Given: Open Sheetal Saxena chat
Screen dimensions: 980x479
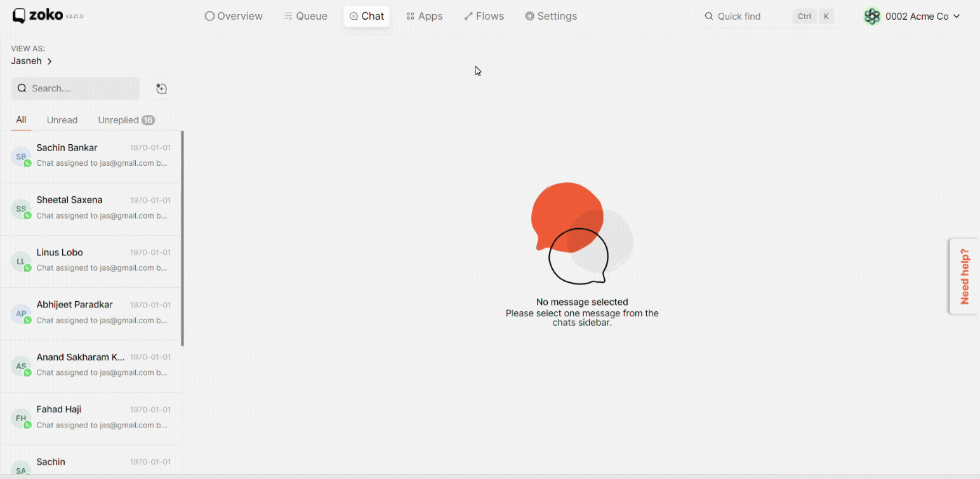Looking at the screenshot, I should (91, 209).
